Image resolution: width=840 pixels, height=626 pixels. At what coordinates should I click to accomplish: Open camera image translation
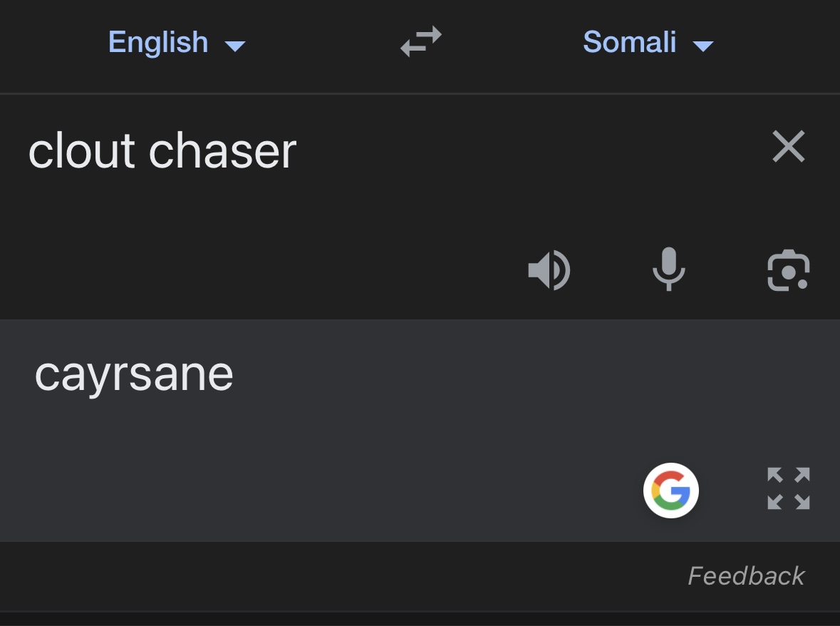[788, 270]
